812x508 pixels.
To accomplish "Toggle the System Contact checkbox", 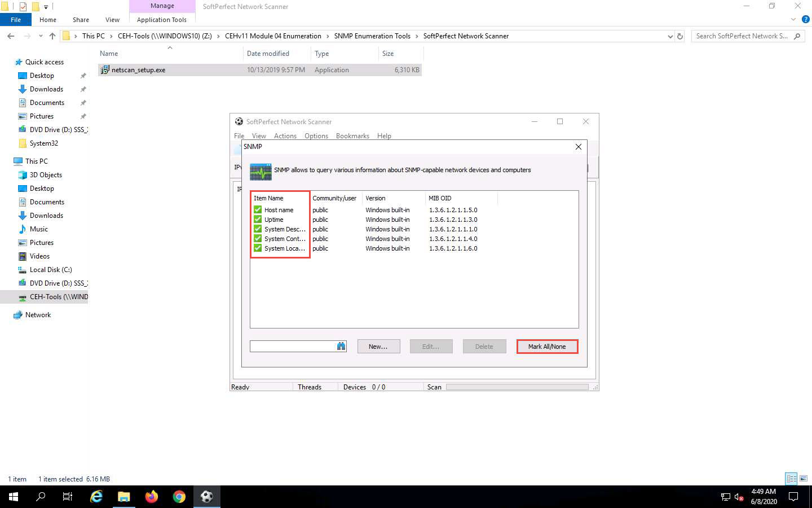I will pos(258,239).
